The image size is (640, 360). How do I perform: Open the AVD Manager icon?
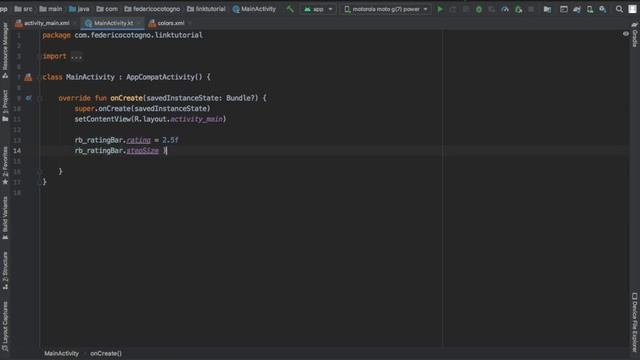point(590,9)
